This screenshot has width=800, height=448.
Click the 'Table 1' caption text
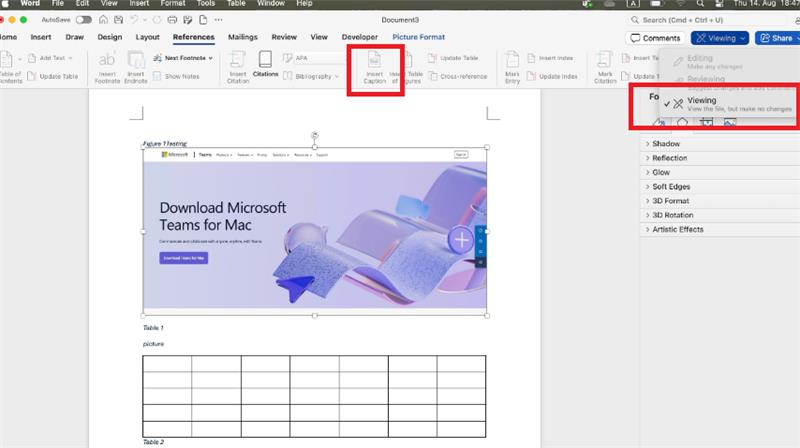[x=153, y=328]
